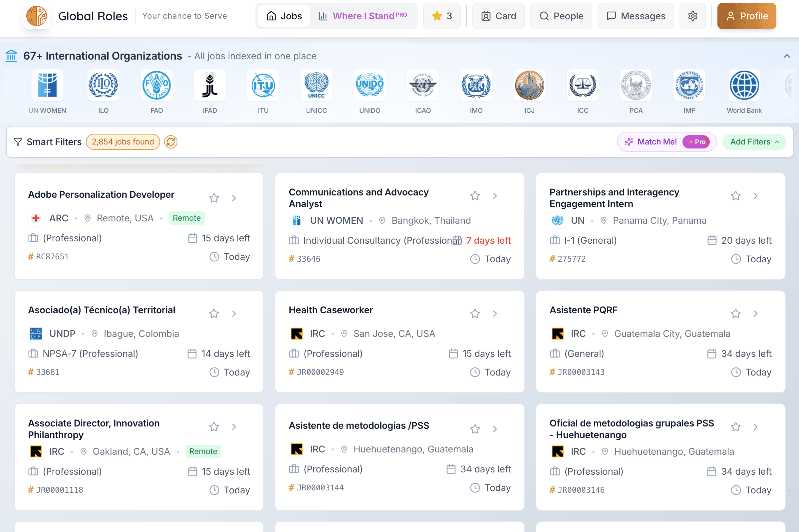Click job ID RC87651
The width and height of the screenshot is (799, 532).
coord(52,256)
